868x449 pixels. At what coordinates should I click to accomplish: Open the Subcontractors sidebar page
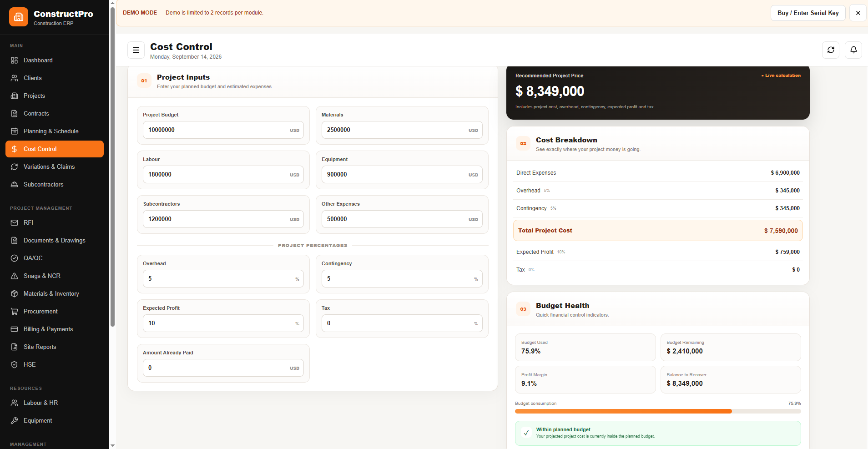[55, 185]
